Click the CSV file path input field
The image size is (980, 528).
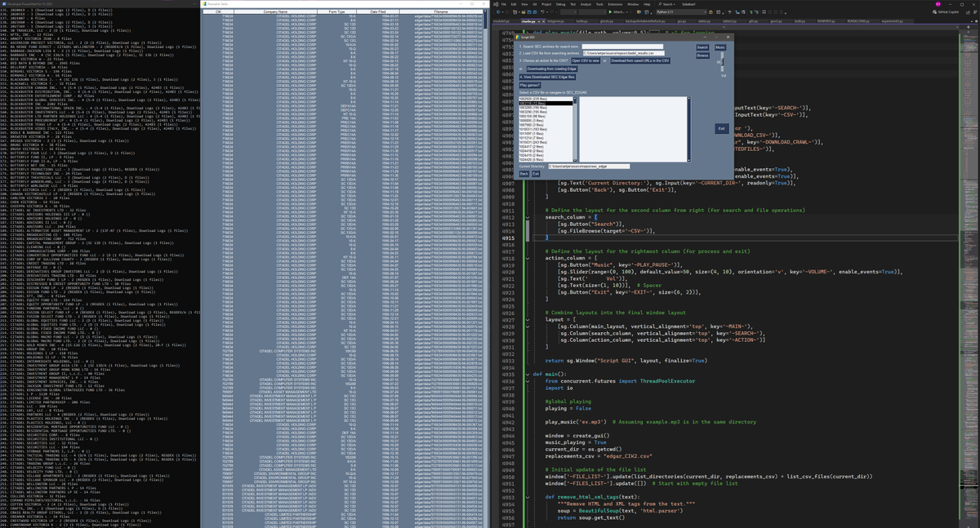coord(624,53)
